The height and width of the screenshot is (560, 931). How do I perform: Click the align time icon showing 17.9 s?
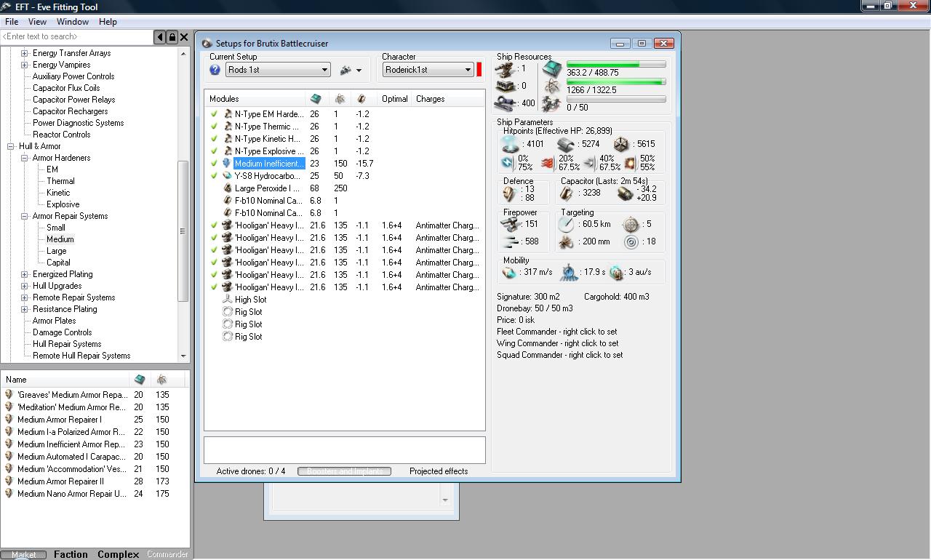569,273
